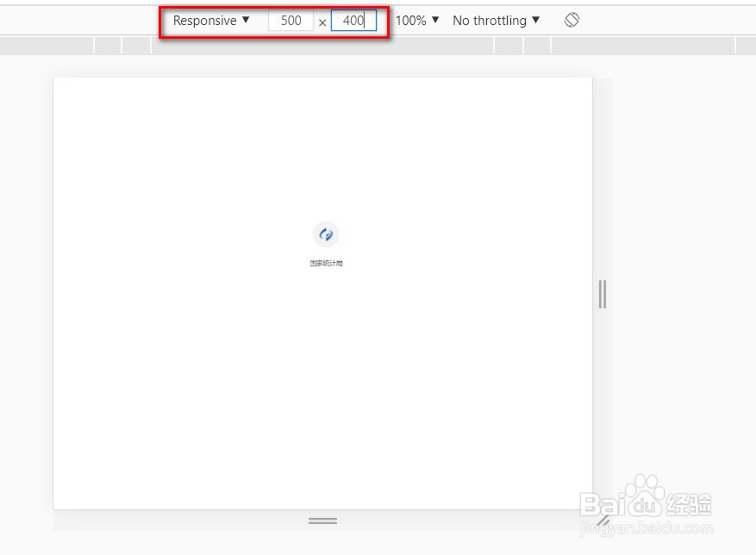This screenshot has width=756, height=555.
Task: Click the width field showing 500
Action: [291, 21]
